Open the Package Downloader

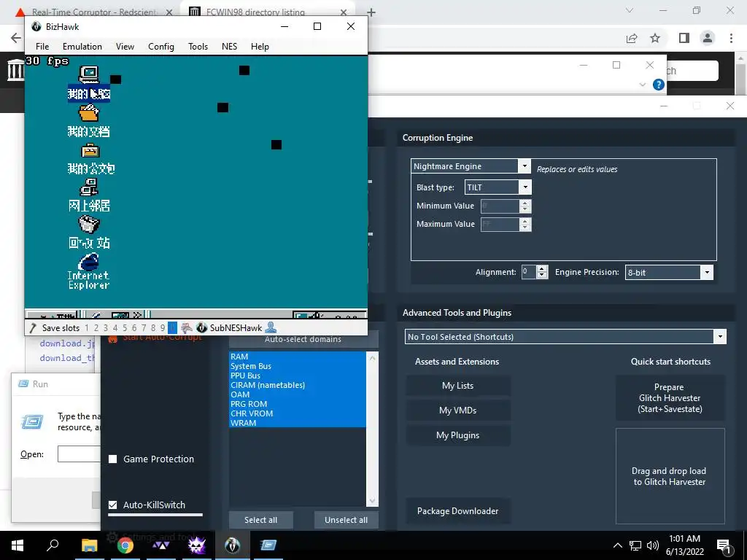(458, 511)
